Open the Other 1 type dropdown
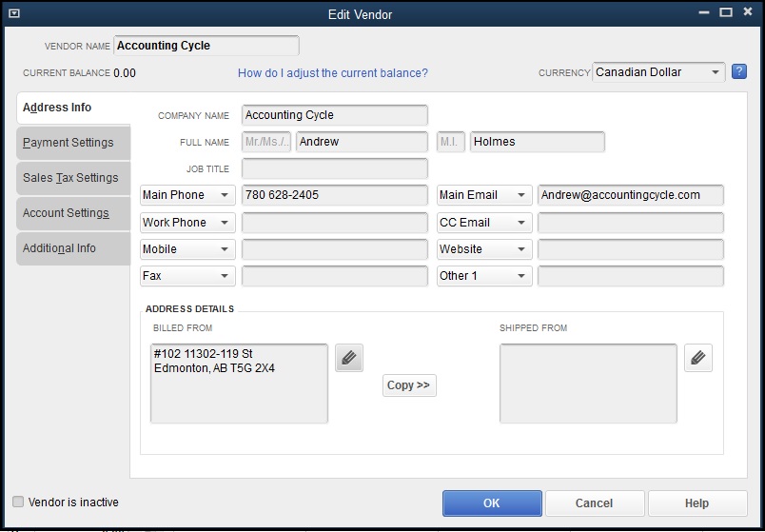Screen dimensions: 765x532 pyautogui.click(x=484, y=276)
